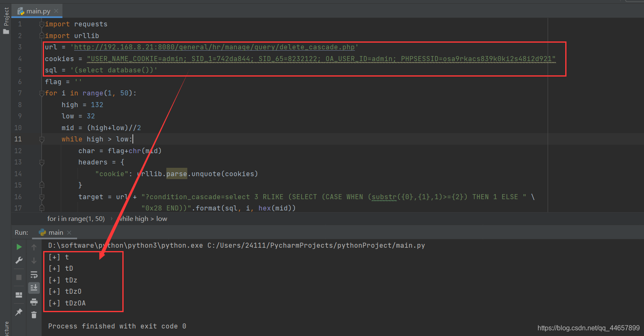Click fold end marker on line 15
Viewport: 644px width, 336px height.
(41, 185)
